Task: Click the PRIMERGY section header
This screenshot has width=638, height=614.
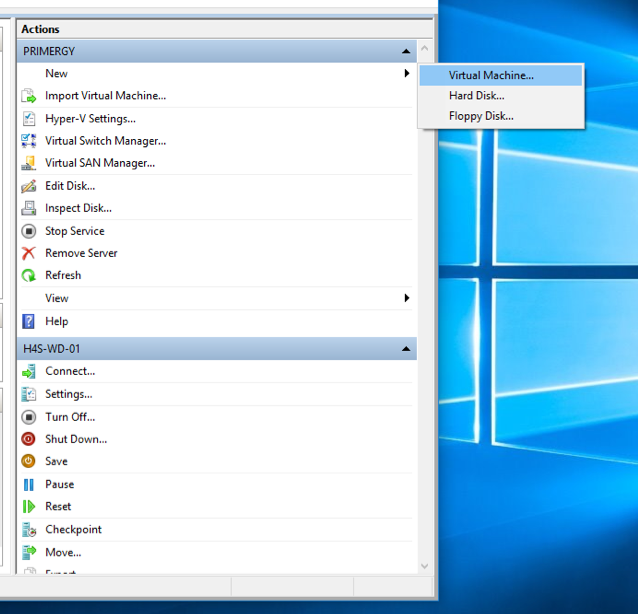Action: point(217,51)
